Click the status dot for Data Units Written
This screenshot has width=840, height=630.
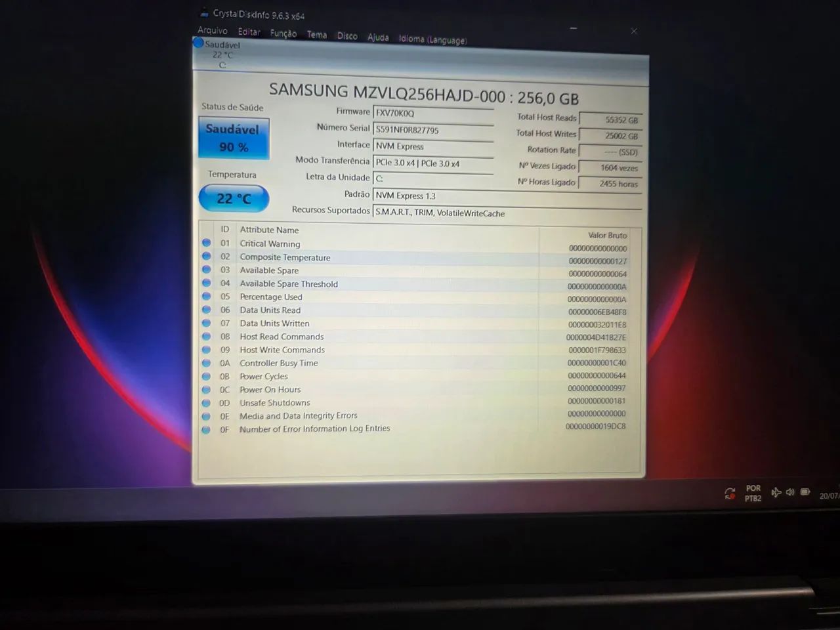click(207, 323)
